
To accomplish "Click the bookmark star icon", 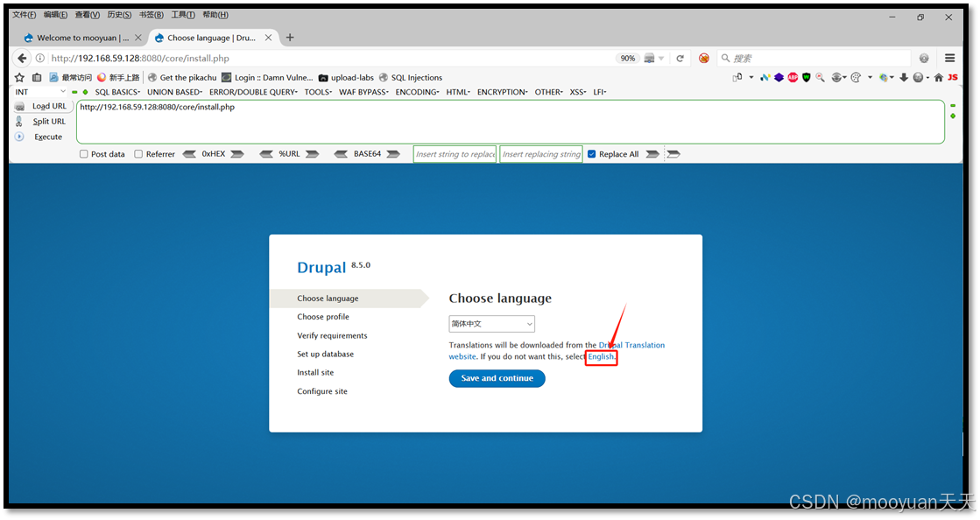I will 19,78.
